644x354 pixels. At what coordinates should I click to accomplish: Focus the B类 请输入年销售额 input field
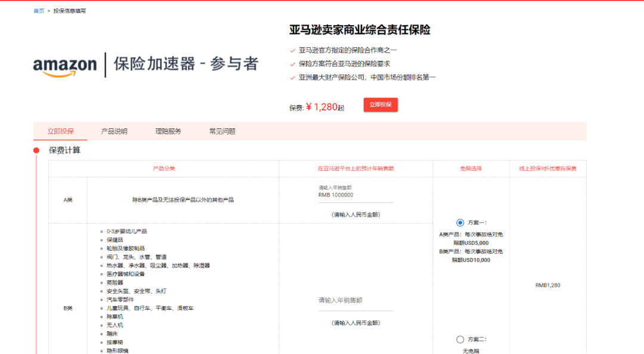pos(355,301)
